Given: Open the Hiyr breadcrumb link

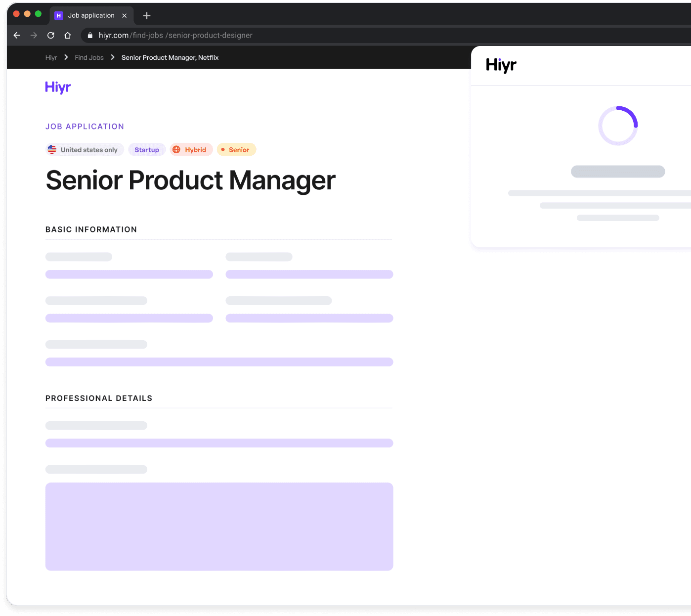Looking at the screenshot, I should [x=51, y=57].
